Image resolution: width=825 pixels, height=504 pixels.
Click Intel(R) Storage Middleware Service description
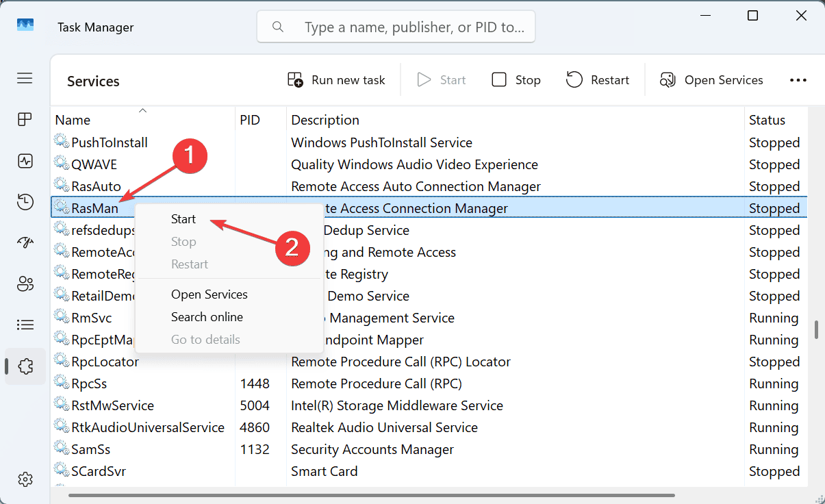click(x=397, y=405)
